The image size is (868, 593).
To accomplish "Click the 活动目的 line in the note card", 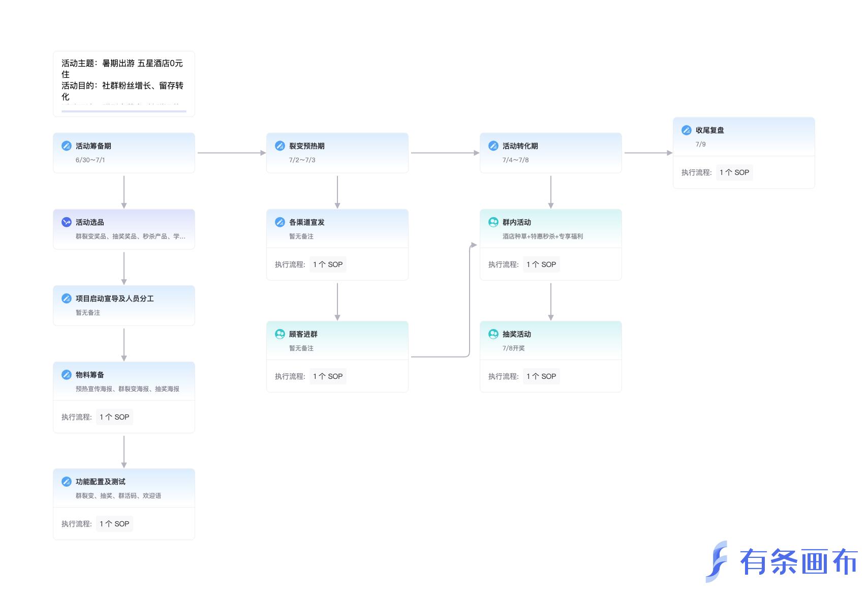I will coord(122,91).
